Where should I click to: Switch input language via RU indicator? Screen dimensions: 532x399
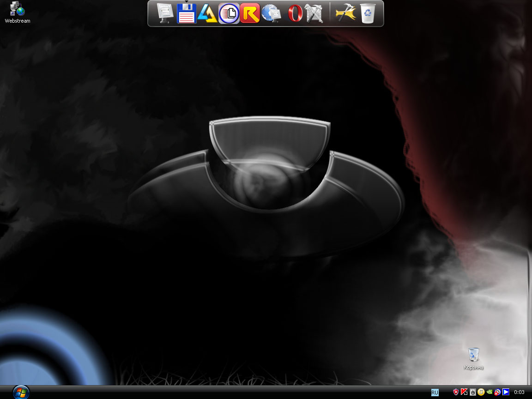pyautogui.click(x=435, y=392)
